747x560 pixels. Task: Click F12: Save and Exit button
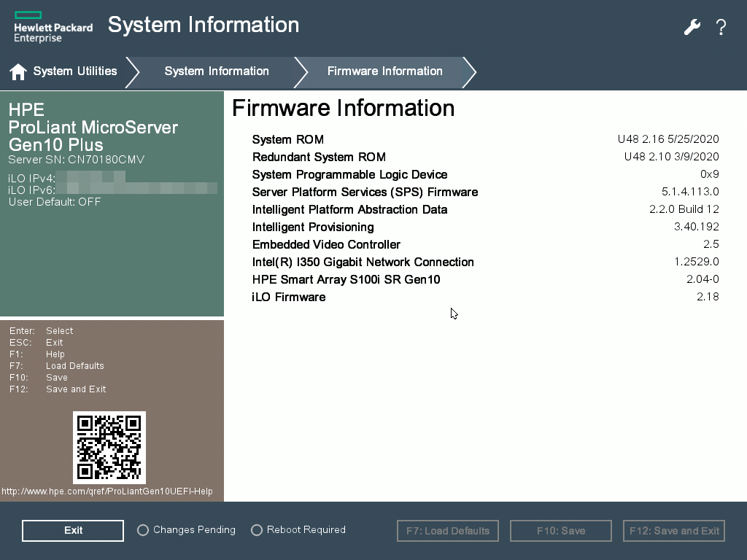pyautogui.click(x=674, y=531)
